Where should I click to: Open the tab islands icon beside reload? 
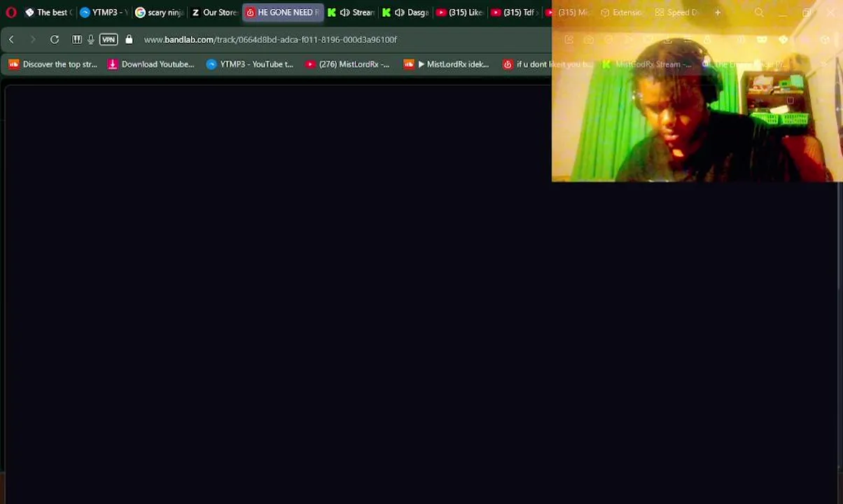point(76,40)
